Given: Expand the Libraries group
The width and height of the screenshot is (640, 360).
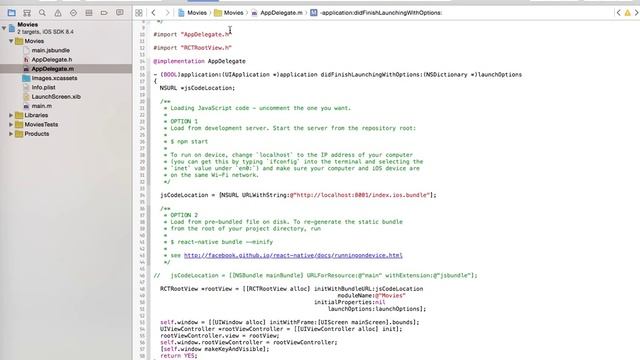Looking at the screenshot, I should 11,116.
